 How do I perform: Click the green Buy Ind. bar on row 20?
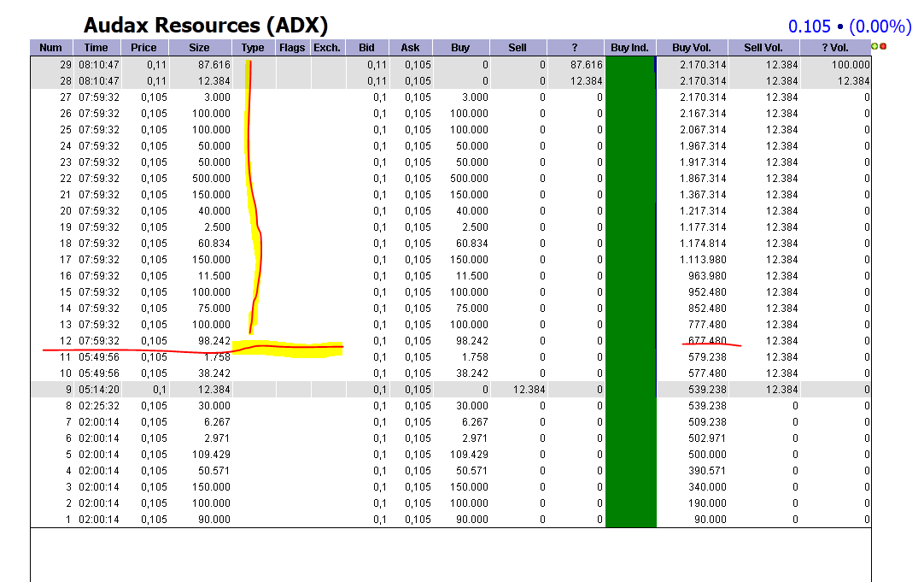[629, 210]
